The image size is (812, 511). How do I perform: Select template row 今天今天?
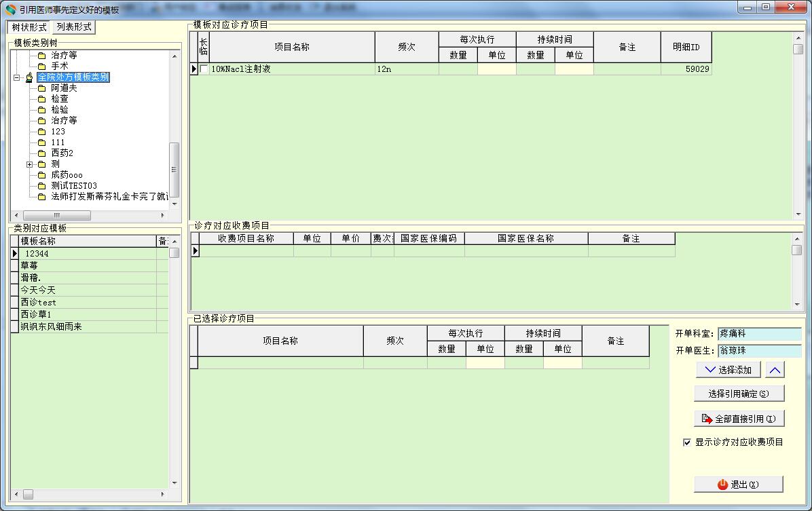[88, 290]
